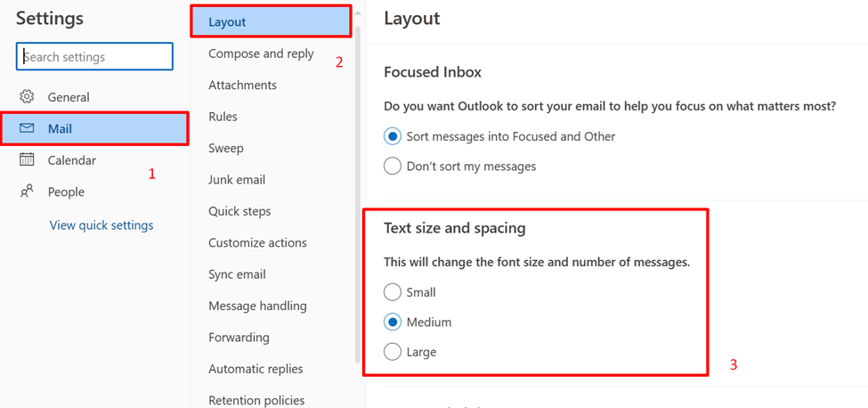Open Compose and reply settings
This screenshot has width=868, height=408.
[x=261, y=53]
